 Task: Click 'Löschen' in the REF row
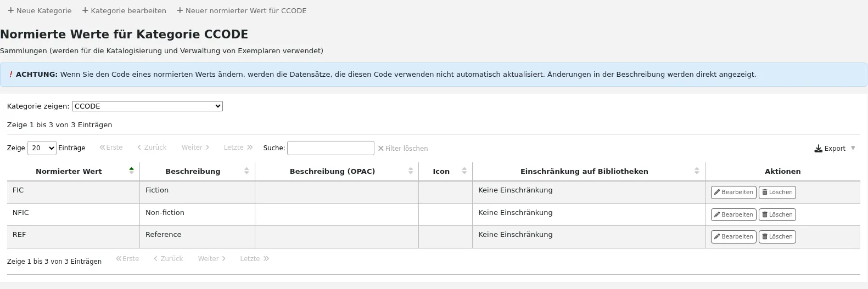click(x=777, y=237)
